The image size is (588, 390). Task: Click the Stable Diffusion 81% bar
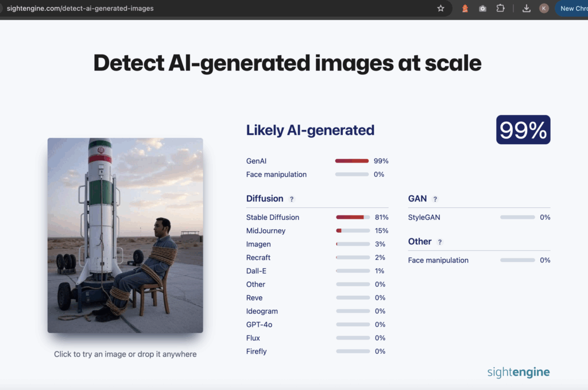coord(353,217)
